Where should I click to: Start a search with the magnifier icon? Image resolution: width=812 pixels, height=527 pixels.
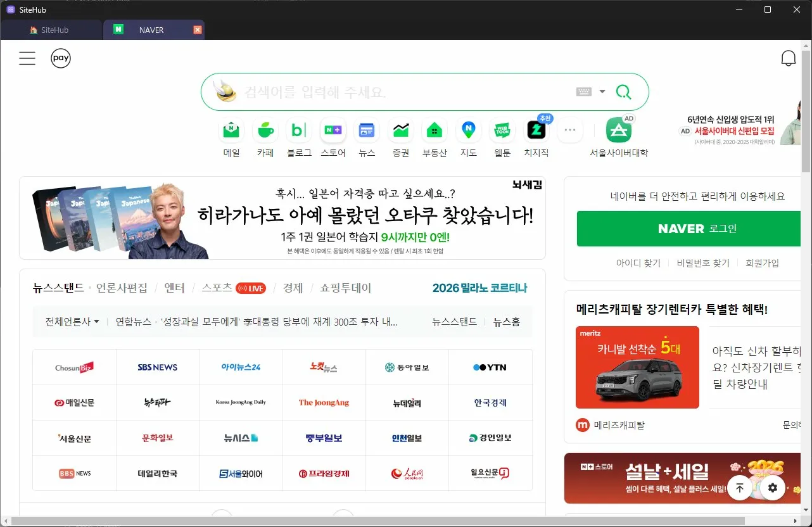click(623, 92)
